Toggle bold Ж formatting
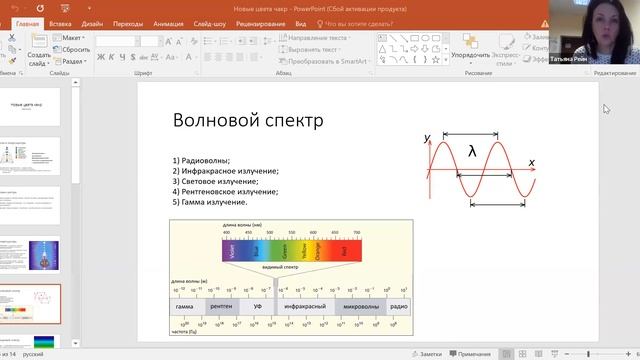 (x=101, y=57)
